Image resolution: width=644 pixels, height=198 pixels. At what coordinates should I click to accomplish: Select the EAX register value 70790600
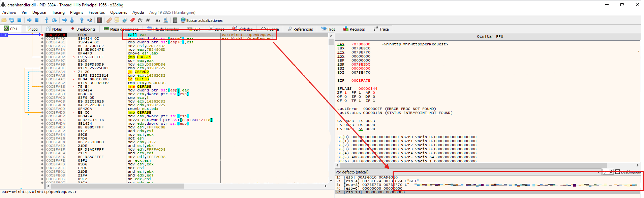[x=361, y=44]
